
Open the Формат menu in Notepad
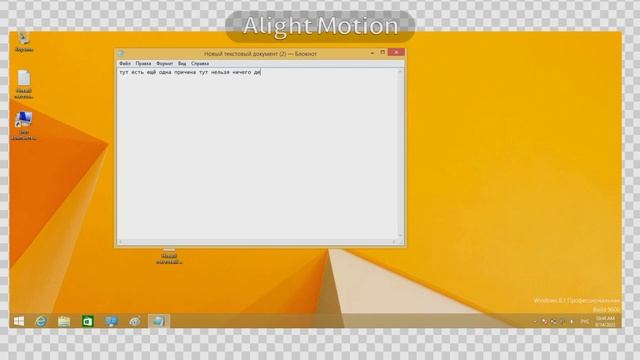click(x=164, y=64)
